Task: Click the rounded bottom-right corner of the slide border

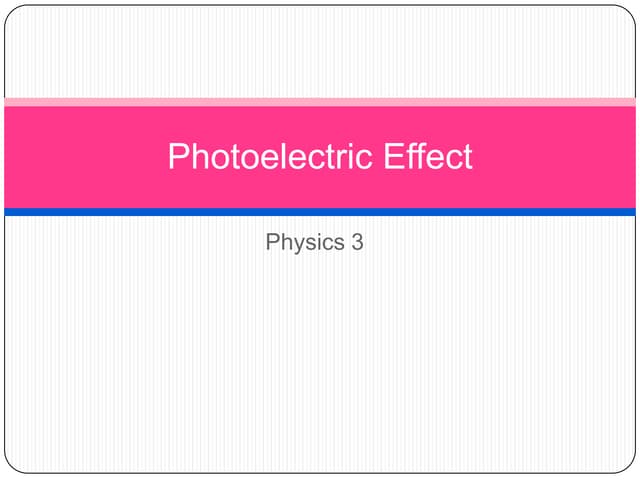Action: (628, 465)
